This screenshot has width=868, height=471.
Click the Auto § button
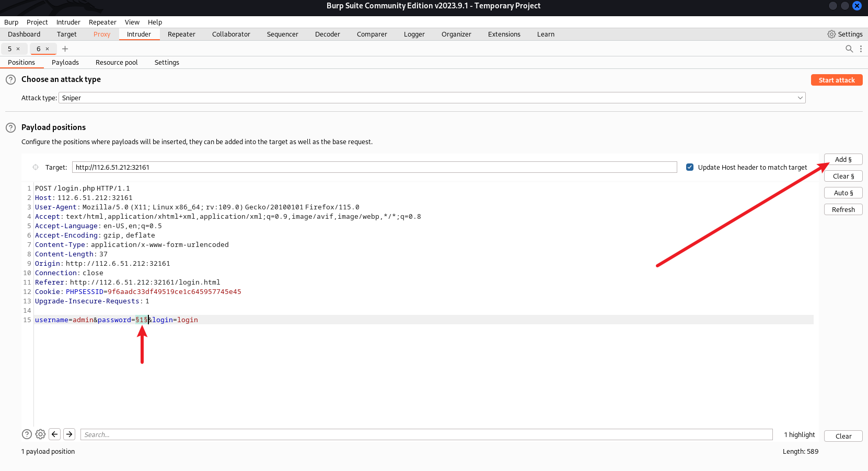tap(843, 193)
